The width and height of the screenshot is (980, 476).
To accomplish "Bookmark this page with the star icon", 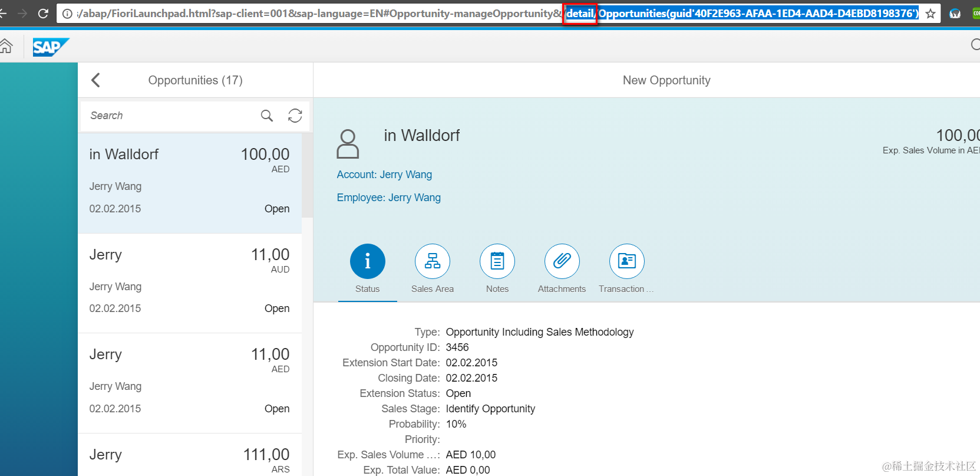I will 930,14.
